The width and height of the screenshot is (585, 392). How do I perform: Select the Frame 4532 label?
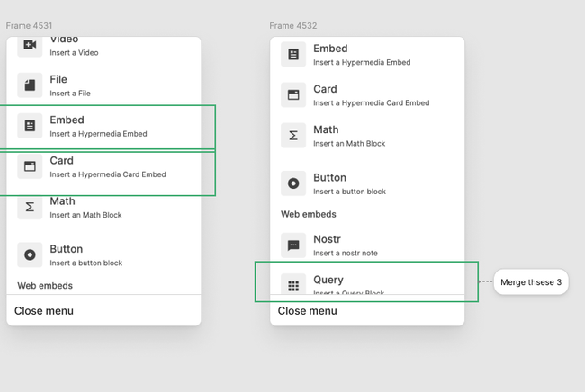coord(293,26)
